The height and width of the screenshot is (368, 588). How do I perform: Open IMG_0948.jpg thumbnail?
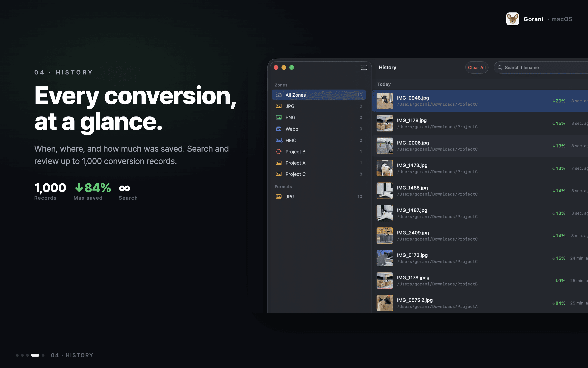385,101
